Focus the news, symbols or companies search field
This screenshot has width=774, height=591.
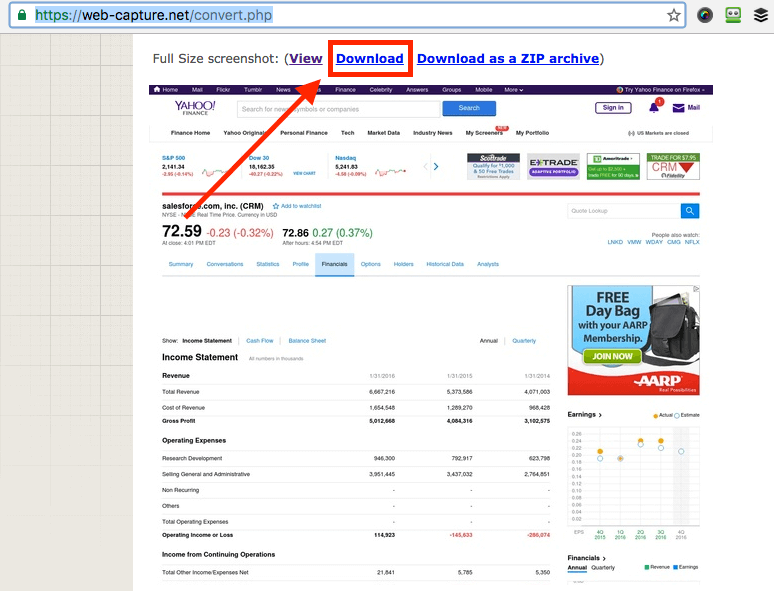point(338,109)
